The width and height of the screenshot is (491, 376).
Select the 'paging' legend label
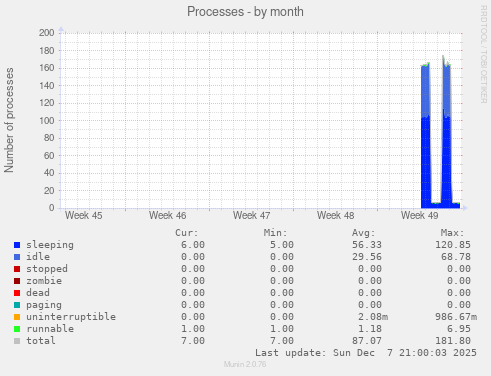pyautogui.click(x=44, y=305)
